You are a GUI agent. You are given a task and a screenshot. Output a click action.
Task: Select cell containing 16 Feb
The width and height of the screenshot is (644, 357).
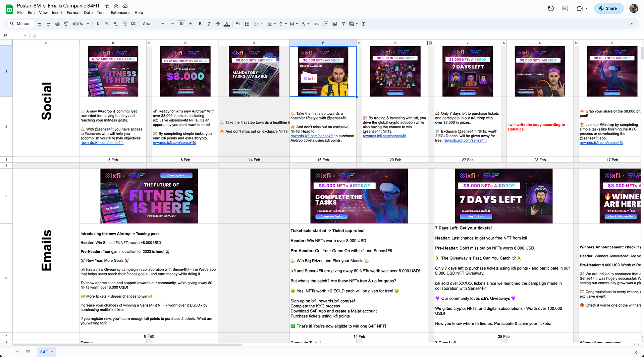[x=323, y=160]
